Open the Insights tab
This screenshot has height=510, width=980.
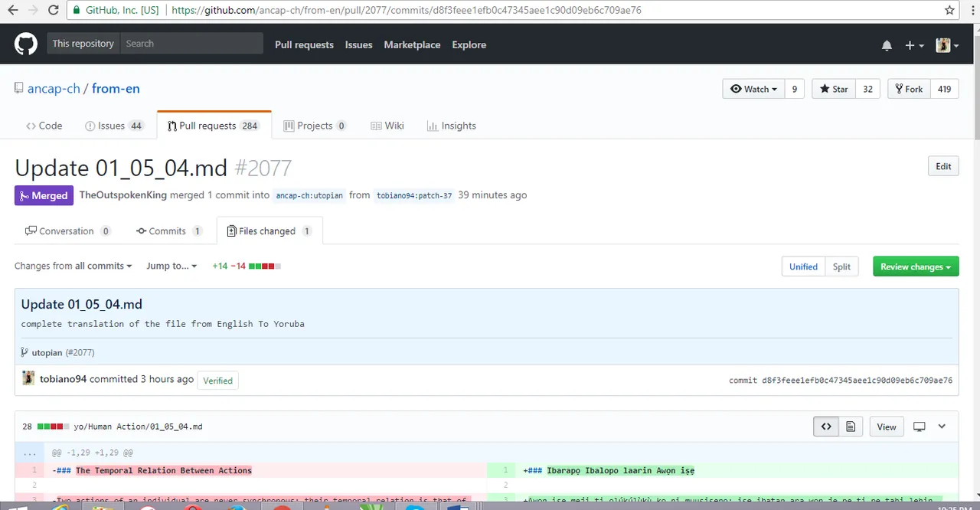coord(452,126)
